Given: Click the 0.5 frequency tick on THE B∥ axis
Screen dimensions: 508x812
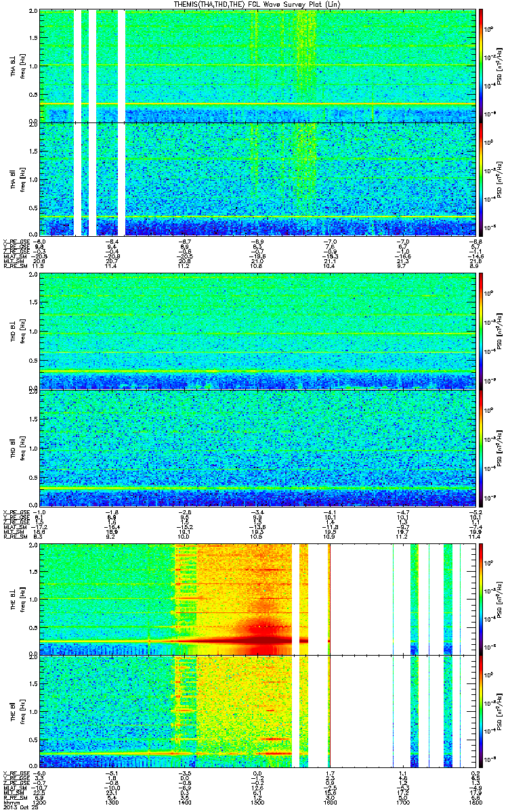Looking at the screenshot, I should click(x=34, y=741).
